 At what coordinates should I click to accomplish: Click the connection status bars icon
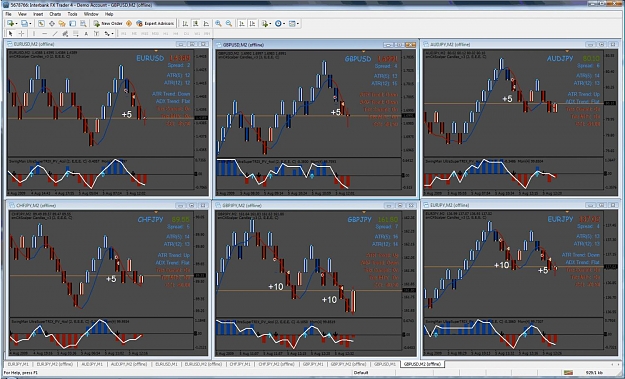(x=568, y=373)
